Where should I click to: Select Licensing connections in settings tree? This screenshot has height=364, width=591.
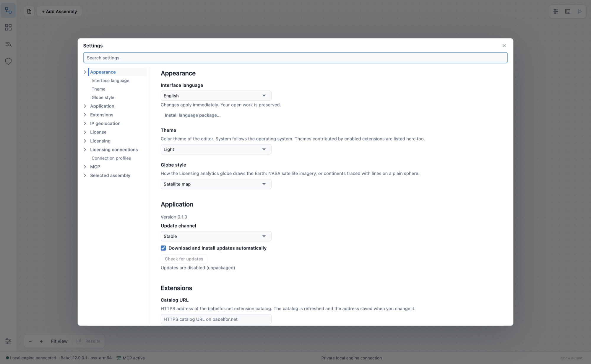(x=114, y=149)
